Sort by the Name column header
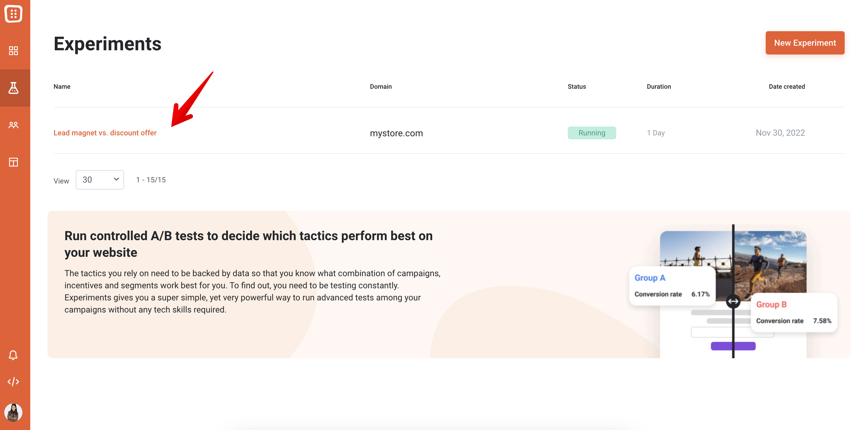The image size is (868, 430). 62,87
